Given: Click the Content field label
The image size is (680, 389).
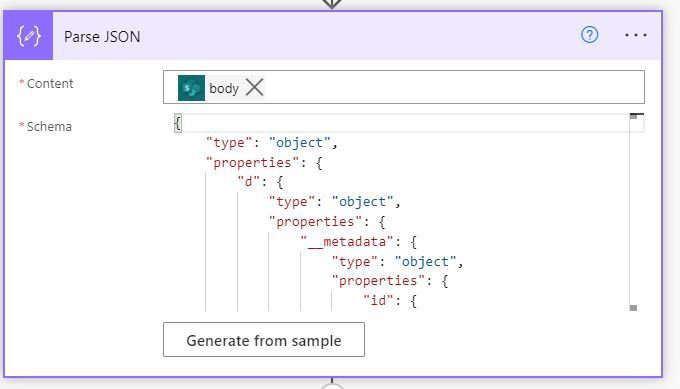Looking at the screenshot, I should pos(50,84).
